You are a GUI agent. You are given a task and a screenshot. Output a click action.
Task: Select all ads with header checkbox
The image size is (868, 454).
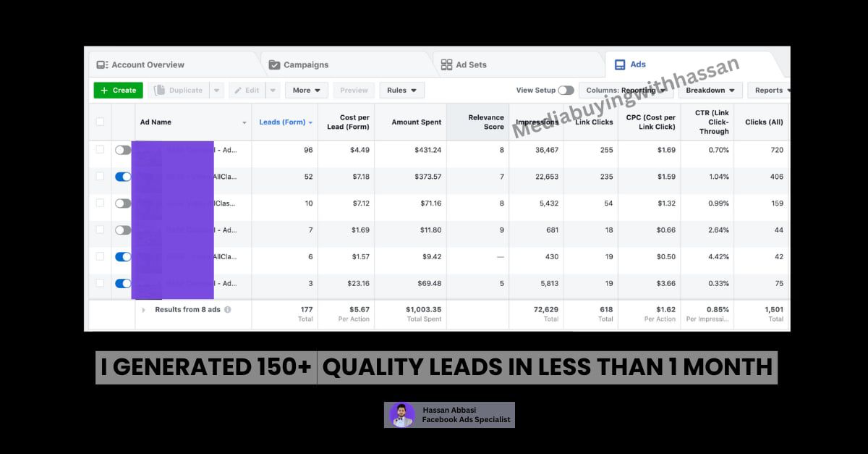[x=100, y=122]
